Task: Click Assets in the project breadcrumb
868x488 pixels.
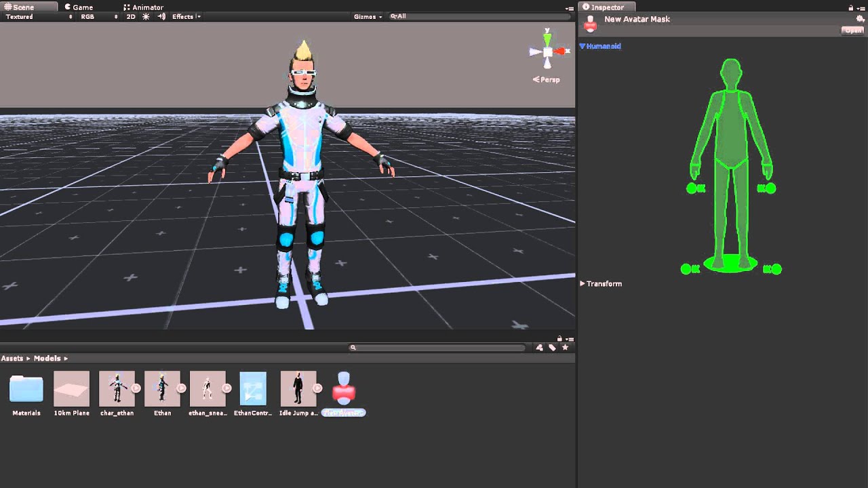Action: click(x=12, y=358)
